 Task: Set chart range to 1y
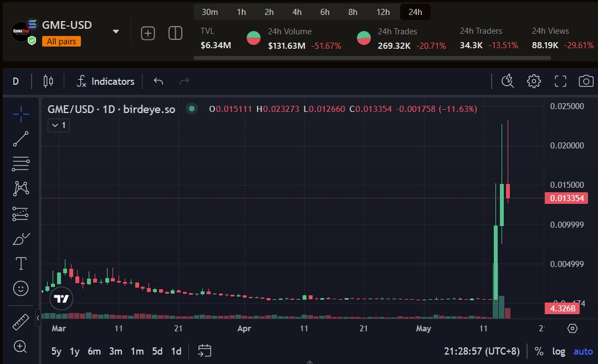coord(74,351)
